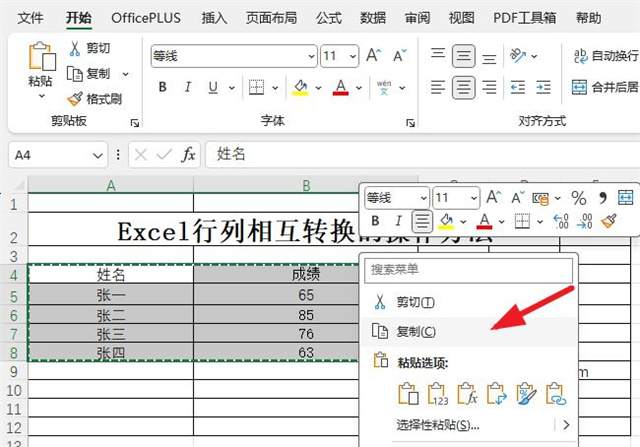Click the percent style icon in mini toolbar
This screenshot has width=640, height=447.
click(579, 198)
